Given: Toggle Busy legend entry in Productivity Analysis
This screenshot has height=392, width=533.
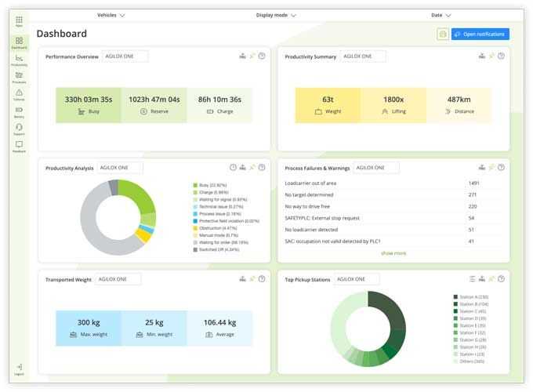Looking at the screenshot, I should pos(210,185).
